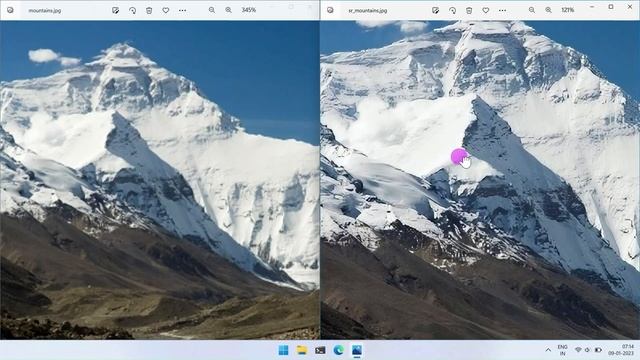Image resolution: width=640 pixels, height=360 pixels.
Task: Click the volume icon in the system tray
Action: click(x=587, y=350)
